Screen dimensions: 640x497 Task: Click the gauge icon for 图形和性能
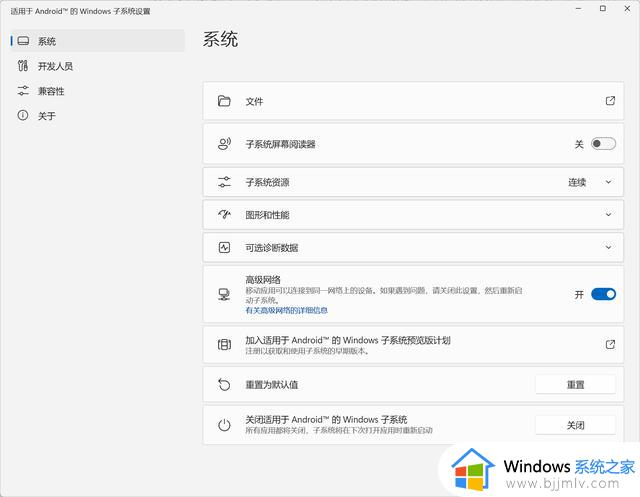(x=224, y=215)
